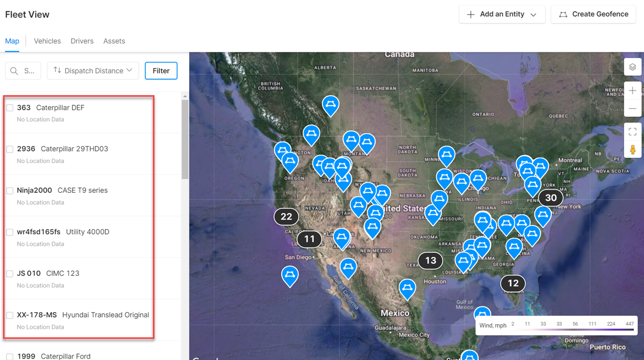Check the 1999 Caterpillar Ford checkbox
Viewport: 644px width, 360px height.
click(x=10, y=356)
